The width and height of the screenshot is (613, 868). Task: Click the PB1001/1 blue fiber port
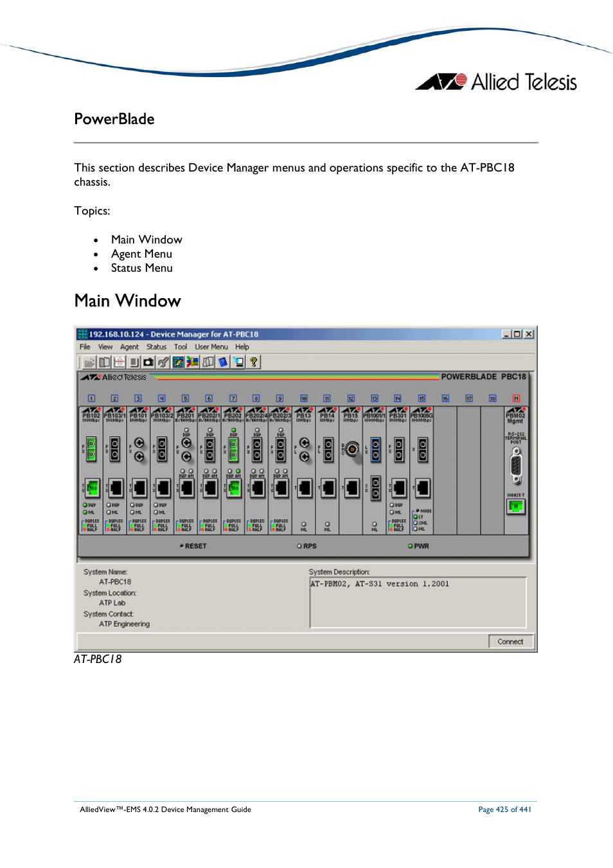376,450
